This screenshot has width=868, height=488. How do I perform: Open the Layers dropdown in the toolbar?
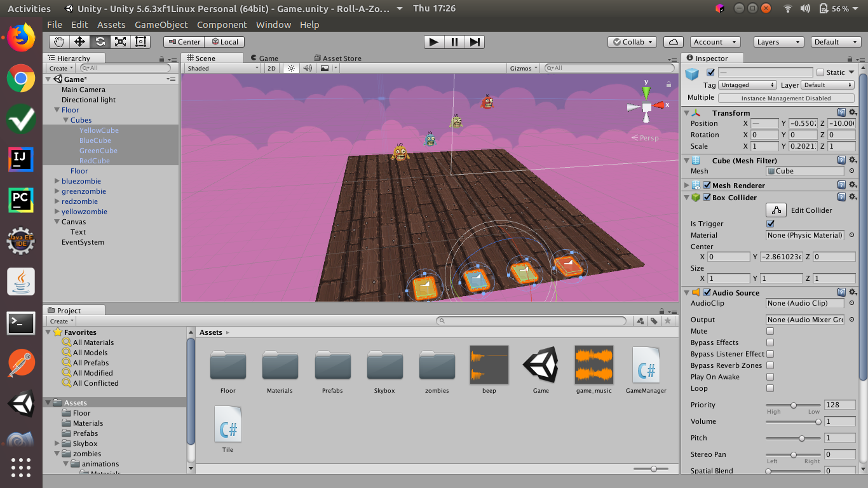(778, 41)
